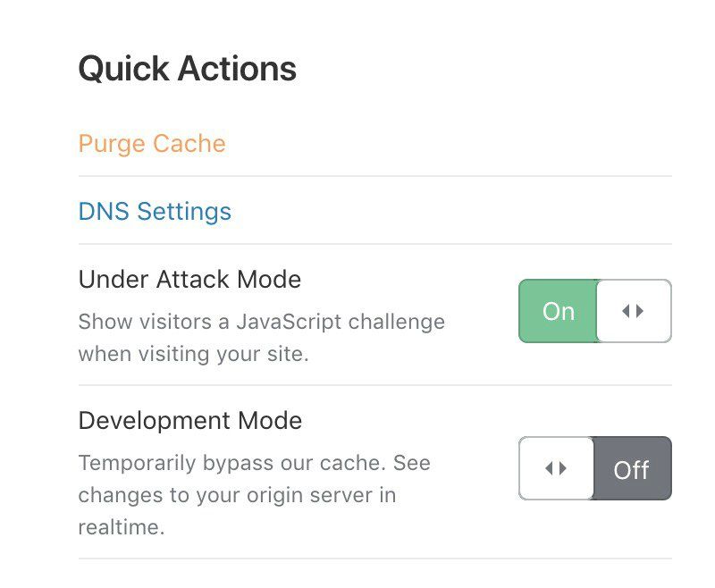
Task: Select the Development Mode title text
Action: click(190, 421)
